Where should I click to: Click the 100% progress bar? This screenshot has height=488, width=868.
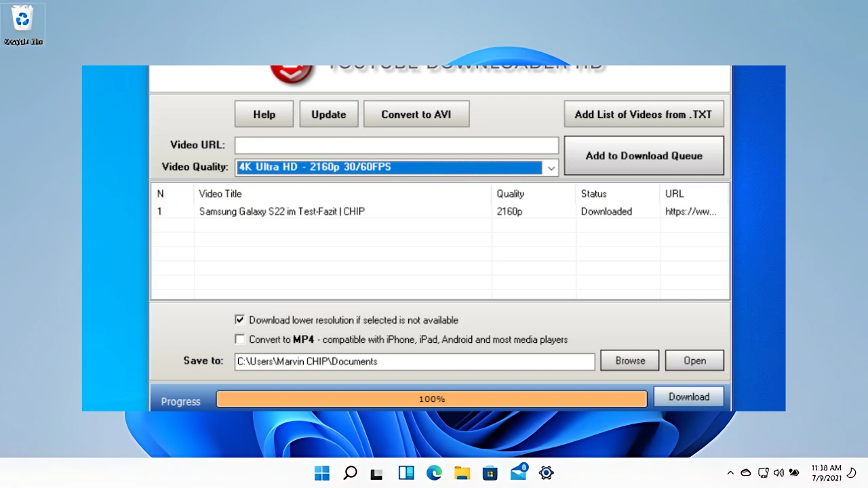pyautogui.click(x=431, y=399)
